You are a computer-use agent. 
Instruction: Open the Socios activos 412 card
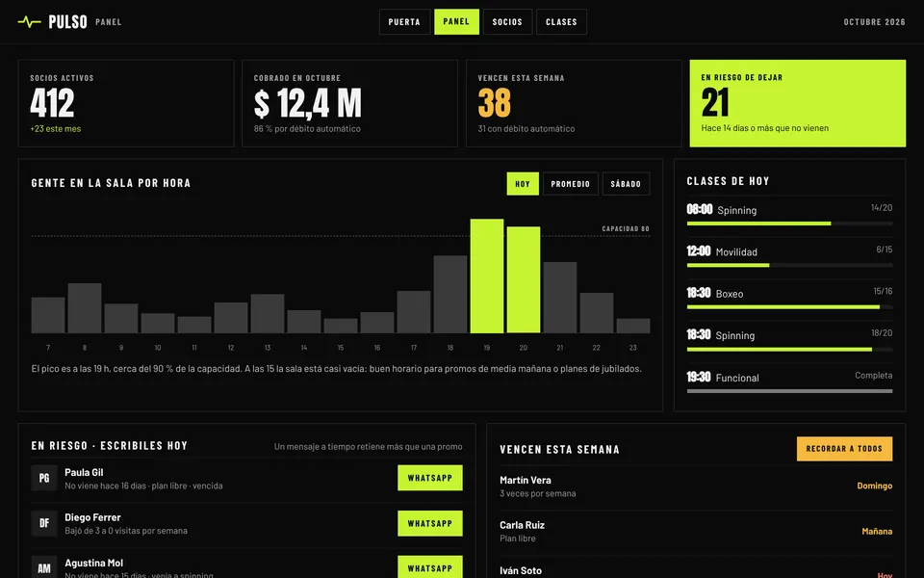coord(126,103)
